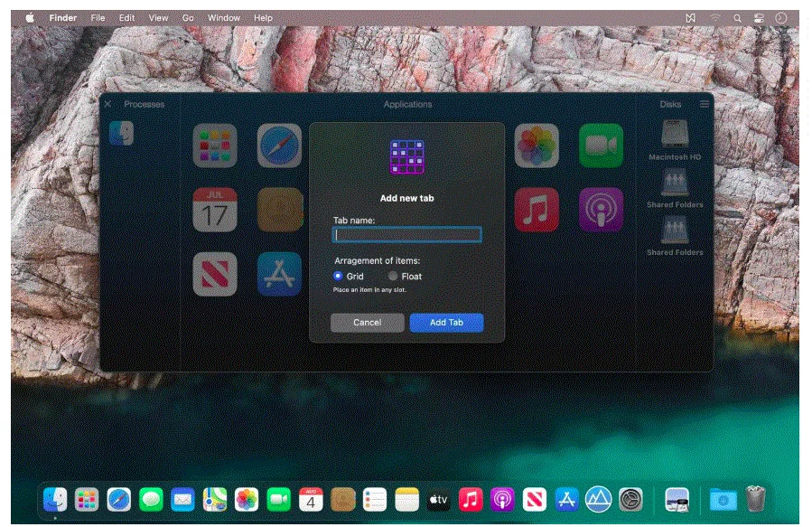This screenshot has width=812, height=527.
Task: Click the Tab name text field
Action: click(407, 235)
